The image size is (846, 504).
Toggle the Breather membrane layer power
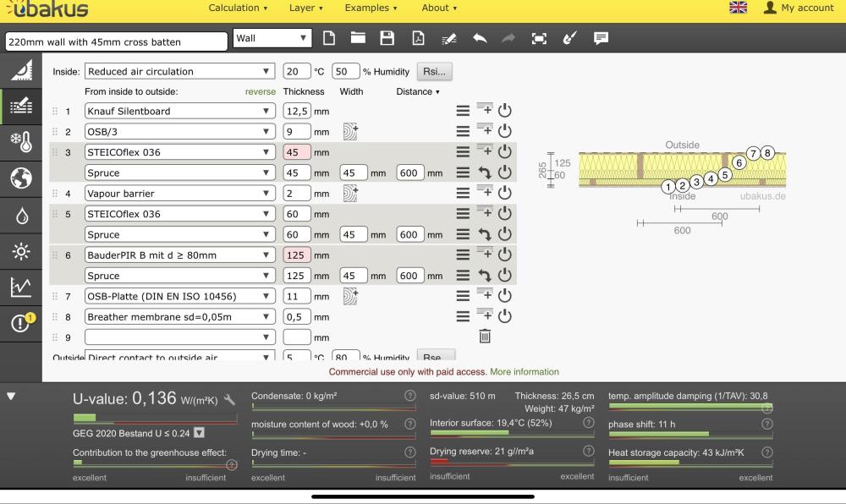[504, 316]
